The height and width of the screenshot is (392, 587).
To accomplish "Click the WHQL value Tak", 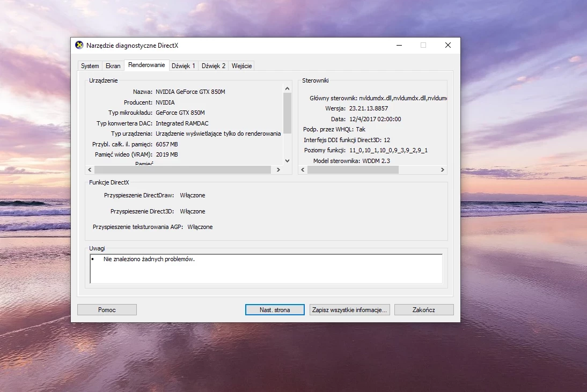I will point(361,129).
